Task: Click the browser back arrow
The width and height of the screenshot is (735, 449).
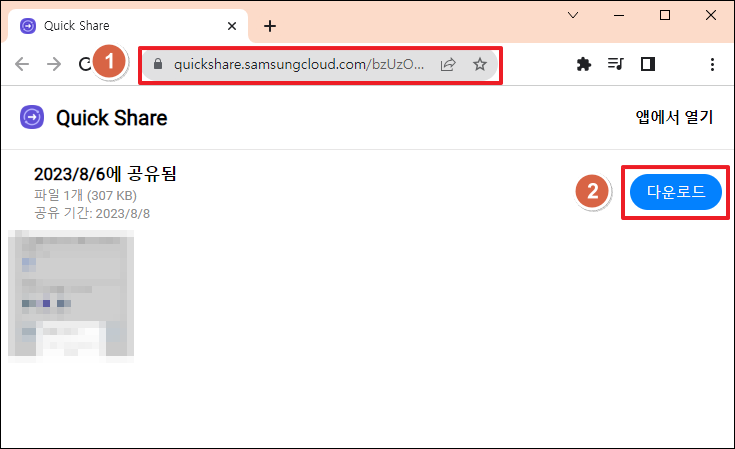Action: [x=22, y=64]
